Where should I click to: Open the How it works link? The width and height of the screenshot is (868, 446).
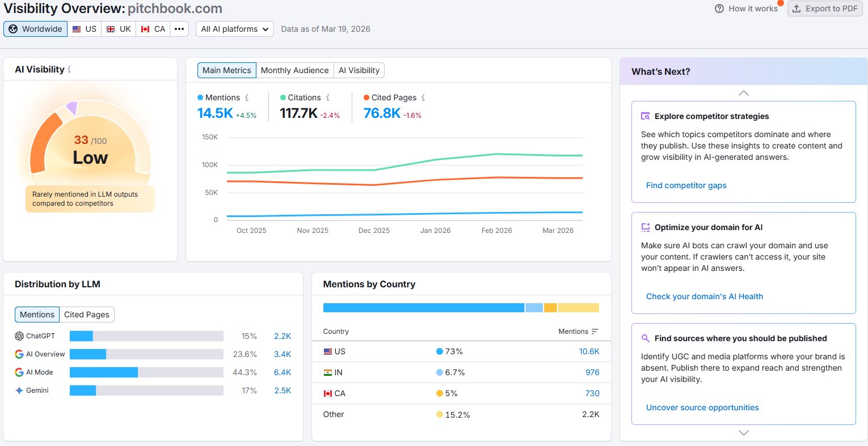pos(753,9)
